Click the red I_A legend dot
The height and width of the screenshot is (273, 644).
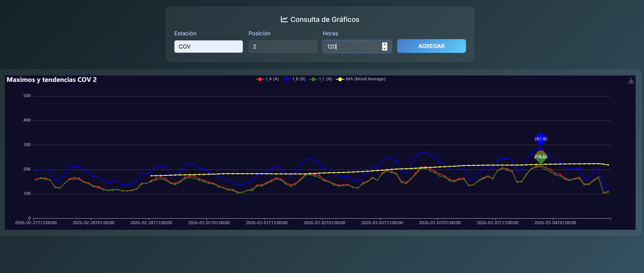coord(260,79)
